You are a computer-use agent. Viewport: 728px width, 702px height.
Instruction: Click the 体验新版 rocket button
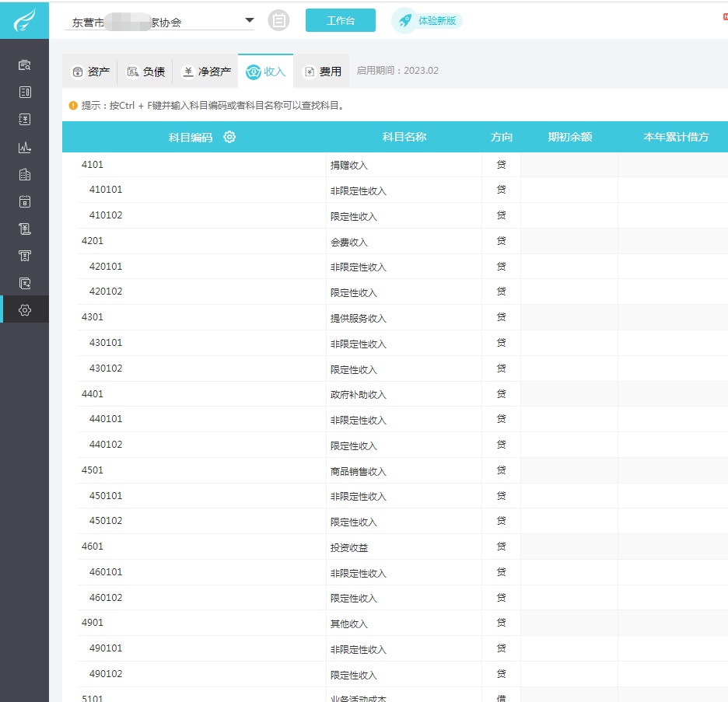pyautogui.click(x=427, y=20)
